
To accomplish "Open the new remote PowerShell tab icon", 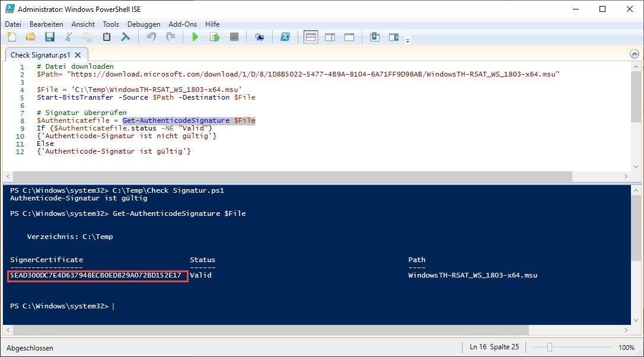I will (x=259, y=37).
